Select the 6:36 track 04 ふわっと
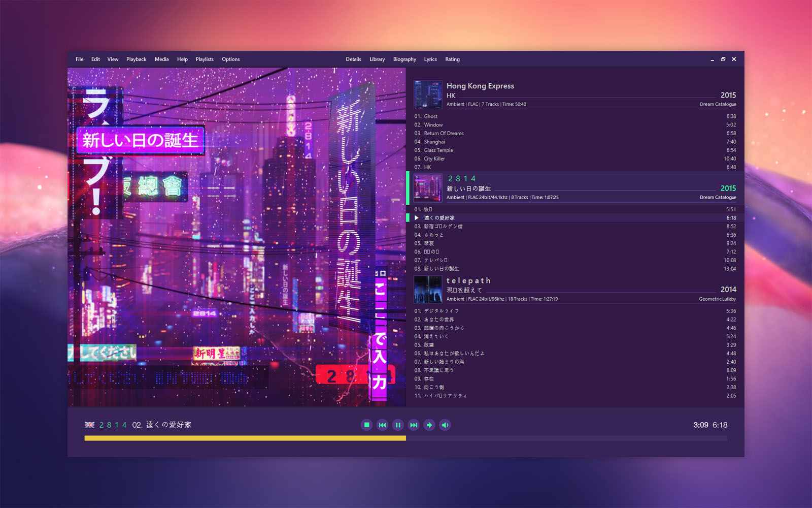This screenshot has width=812, height=508. click(x=575, y=235)
